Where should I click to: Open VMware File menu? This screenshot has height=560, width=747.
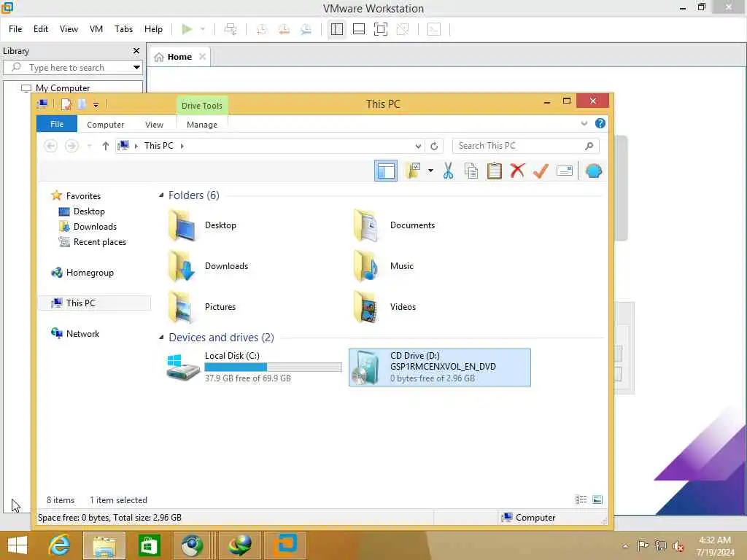click(15, 29)
